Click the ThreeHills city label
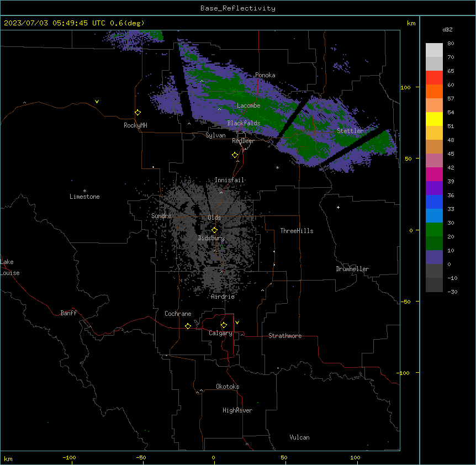Screen dimensions: 476x465 point(297,231)
